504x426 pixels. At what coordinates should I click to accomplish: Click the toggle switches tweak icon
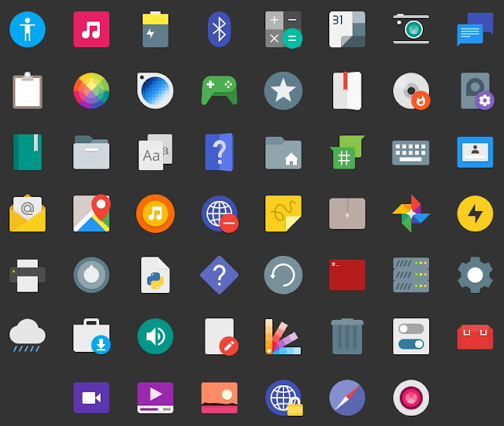(411, 336)
